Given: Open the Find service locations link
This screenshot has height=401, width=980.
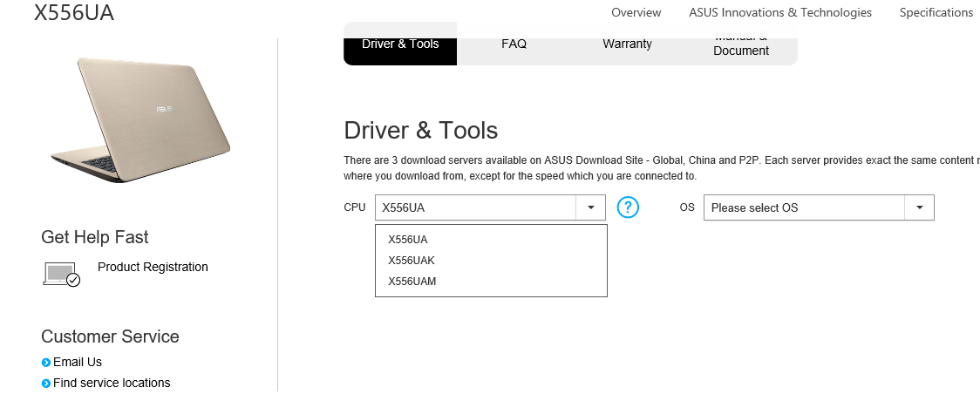Looking at the screenshot, I should [x=112, y=383].
